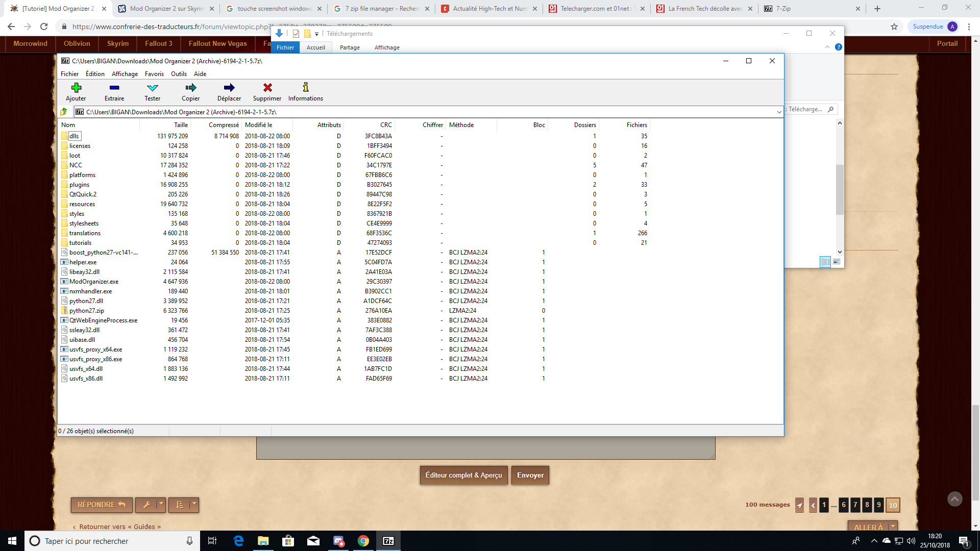Go to forum page 10
980x551 pixels.
coord(893,505)
